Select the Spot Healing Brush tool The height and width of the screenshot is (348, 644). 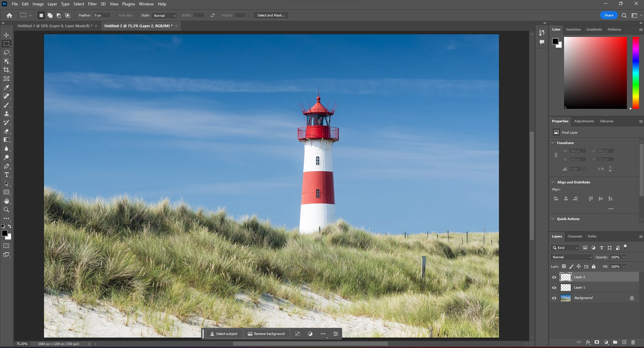(x=6, y=96)
